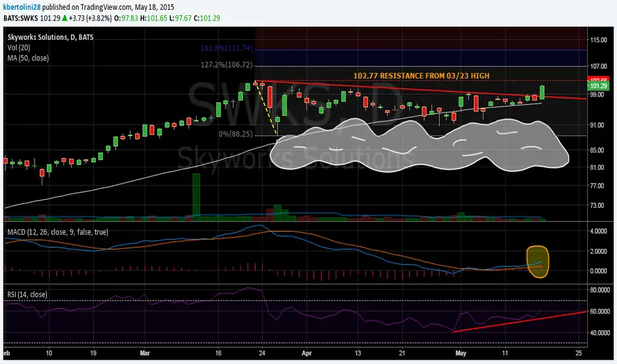
Task: Click the O:97.83 open value
Action: click(126, 18)
